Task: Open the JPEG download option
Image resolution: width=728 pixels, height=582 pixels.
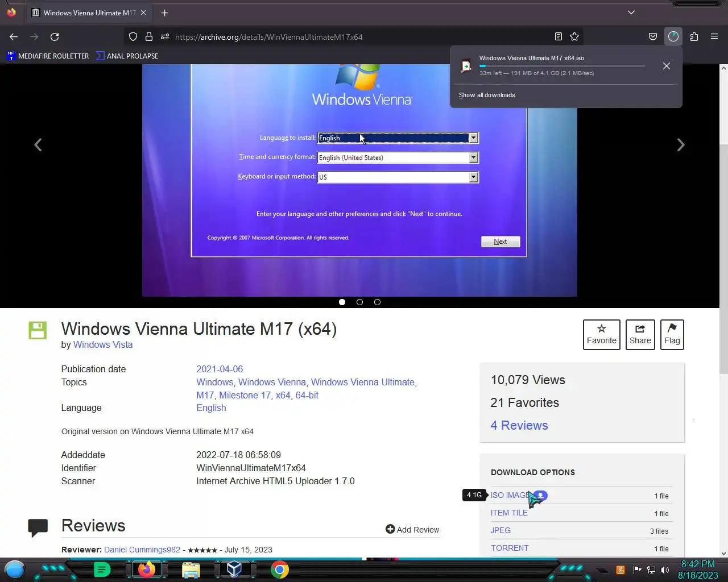Action: pyautogui.click(x=500, y=530)
